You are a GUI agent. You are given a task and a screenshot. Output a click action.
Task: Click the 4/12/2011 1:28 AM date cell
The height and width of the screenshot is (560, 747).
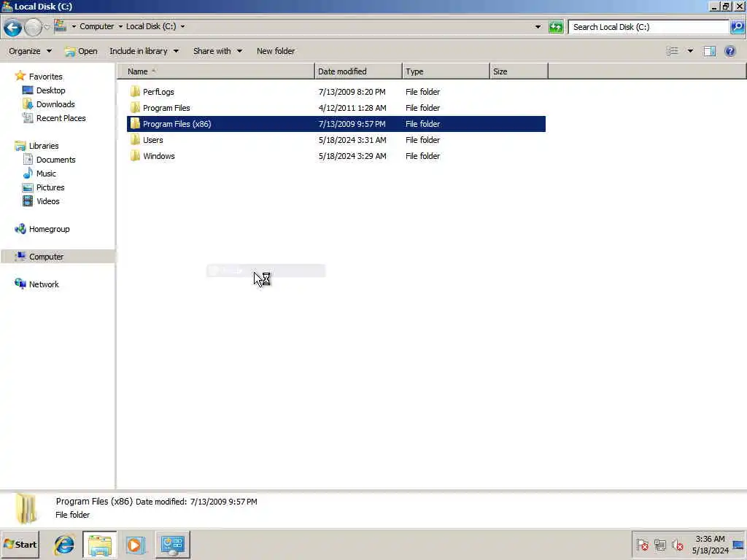point(352,108)
